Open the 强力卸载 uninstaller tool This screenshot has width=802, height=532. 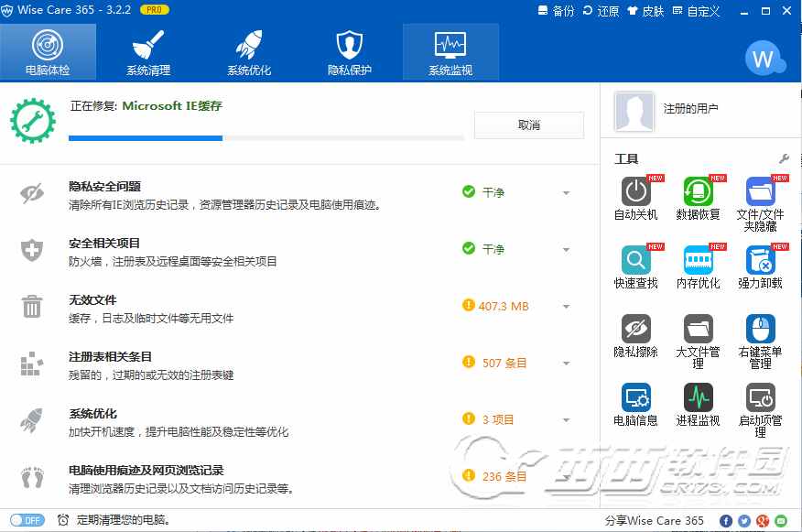pos(760,261)
